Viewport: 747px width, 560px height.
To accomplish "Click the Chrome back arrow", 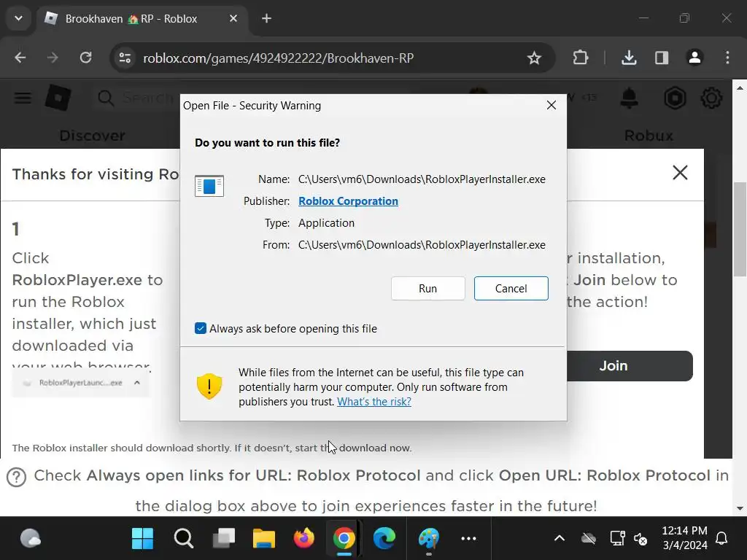I will 20,58.
